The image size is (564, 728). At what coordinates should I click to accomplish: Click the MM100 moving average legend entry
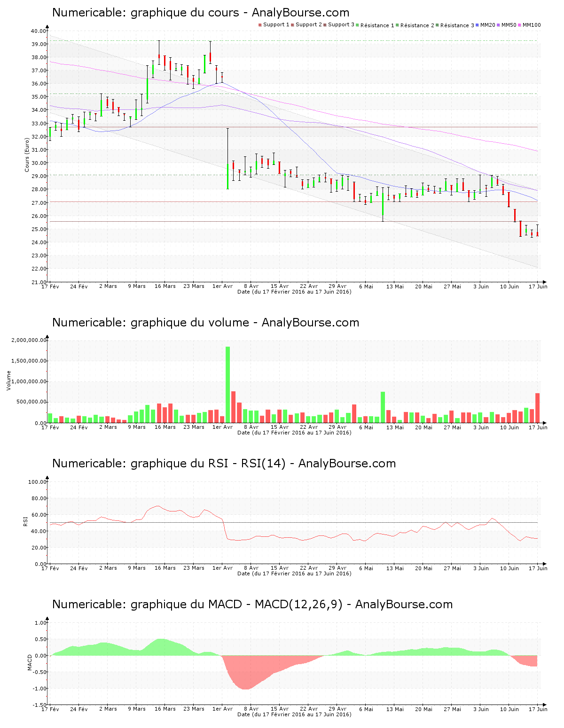point(529,25)
